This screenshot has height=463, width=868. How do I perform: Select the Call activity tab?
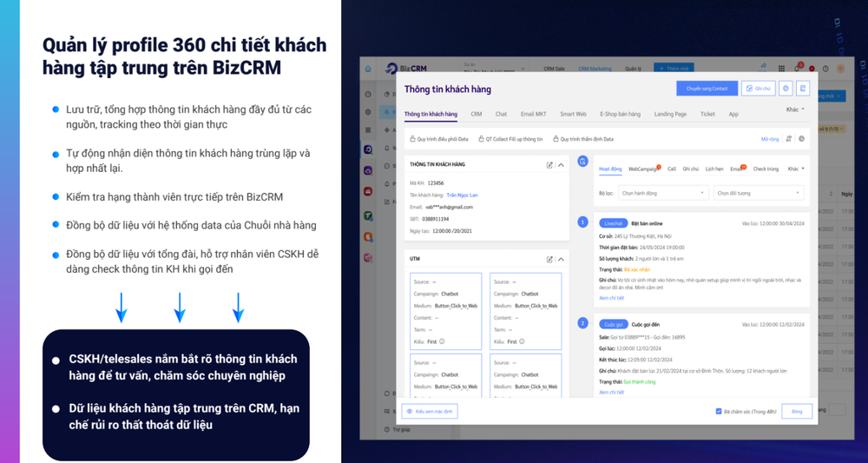[x=672, y=169]
